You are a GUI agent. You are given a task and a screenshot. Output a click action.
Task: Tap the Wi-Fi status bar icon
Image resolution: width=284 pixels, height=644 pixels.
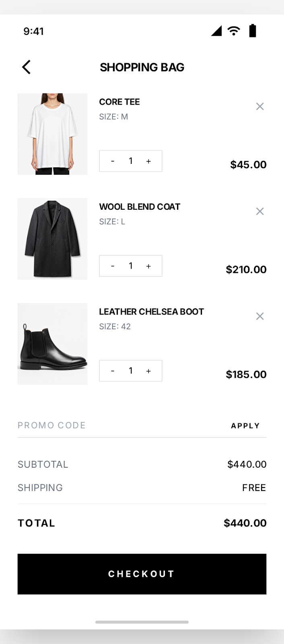[x=234, y=31]
